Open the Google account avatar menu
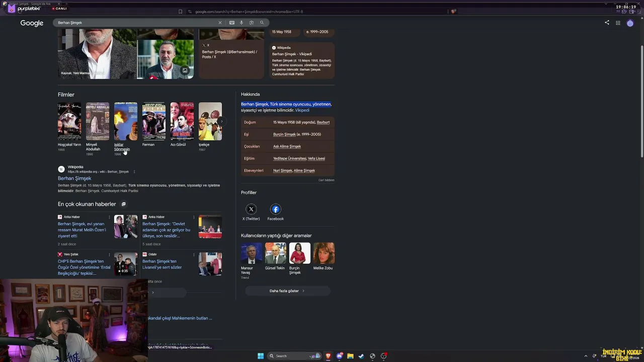The width and height of the screenshot is (644, 362). (x=630, y=23)
